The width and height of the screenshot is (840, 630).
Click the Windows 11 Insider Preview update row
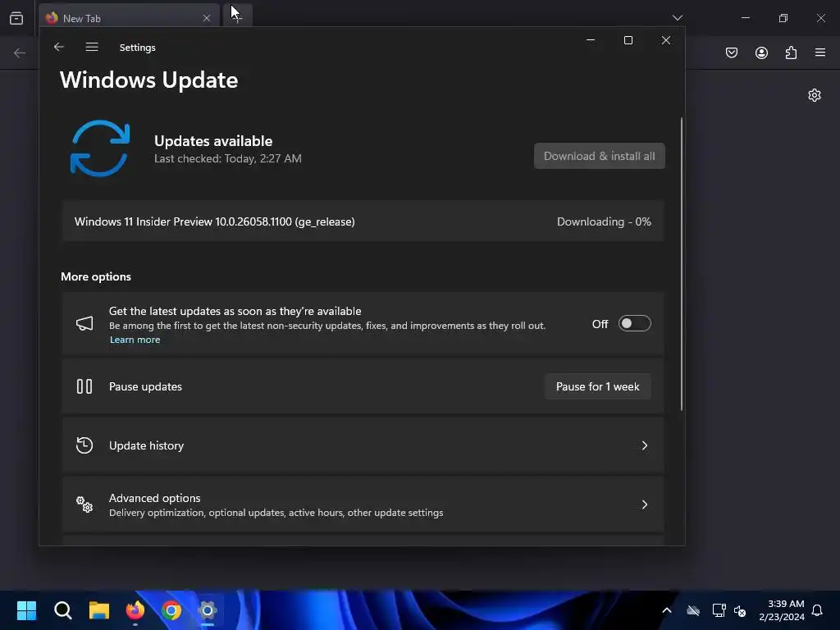tap(363, 221)
